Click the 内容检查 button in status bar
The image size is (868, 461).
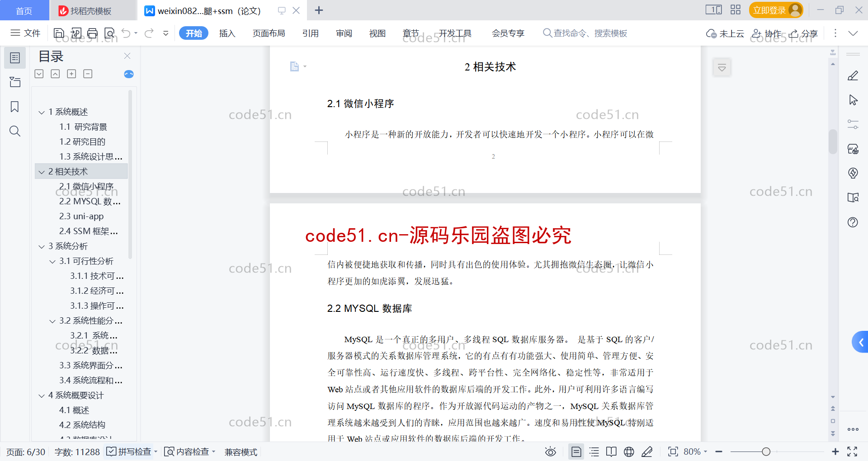point(189,452)
